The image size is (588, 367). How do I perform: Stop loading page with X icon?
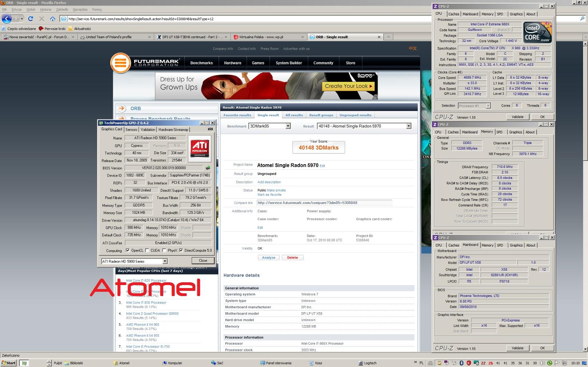pyautogui.click(x=42, y=19)
